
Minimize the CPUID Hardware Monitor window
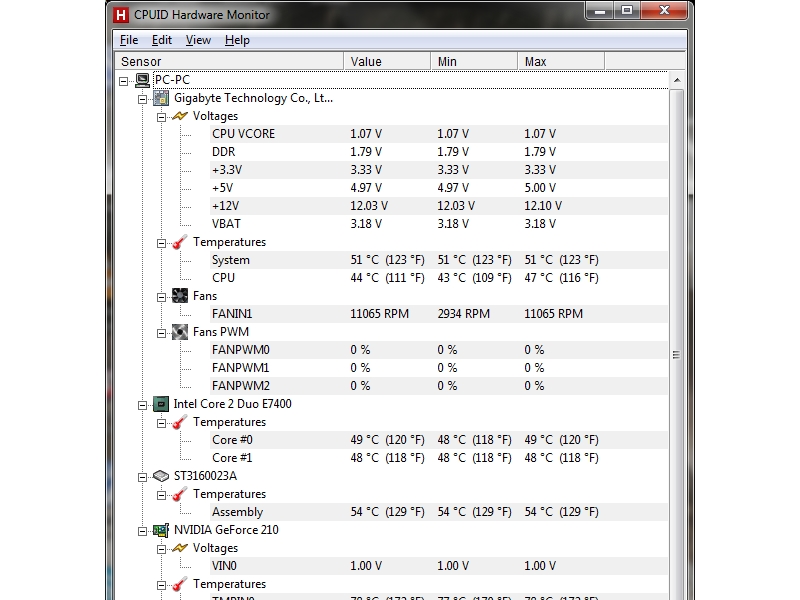coord(599,11)
